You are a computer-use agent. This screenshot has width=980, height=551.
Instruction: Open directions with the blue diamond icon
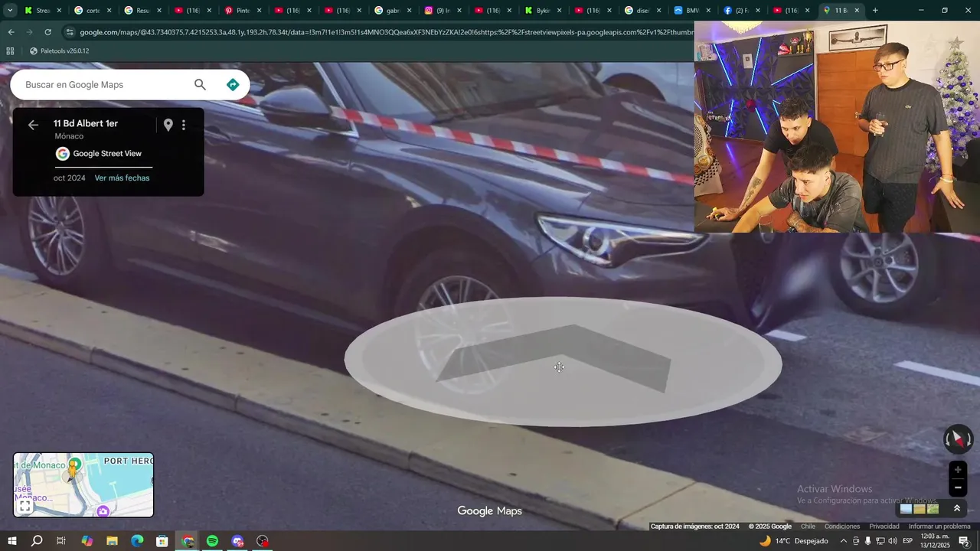tap(233, 85)
